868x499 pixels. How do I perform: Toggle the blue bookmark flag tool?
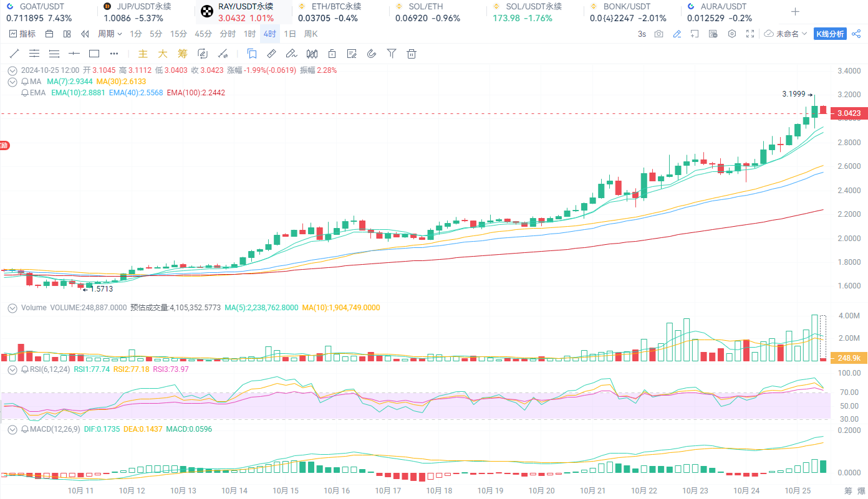coord(252,54)
